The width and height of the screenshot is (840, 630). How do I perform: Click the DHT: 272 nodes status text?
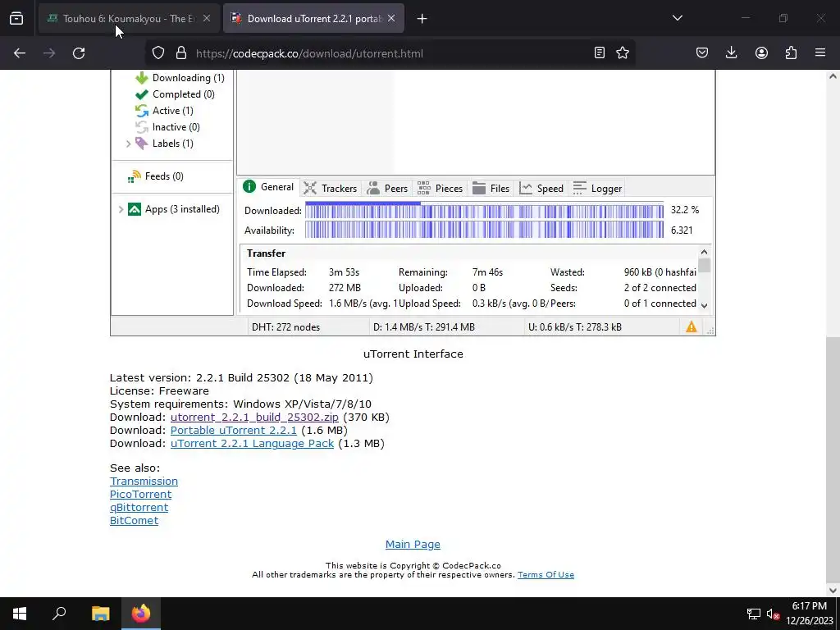[286, 327]
